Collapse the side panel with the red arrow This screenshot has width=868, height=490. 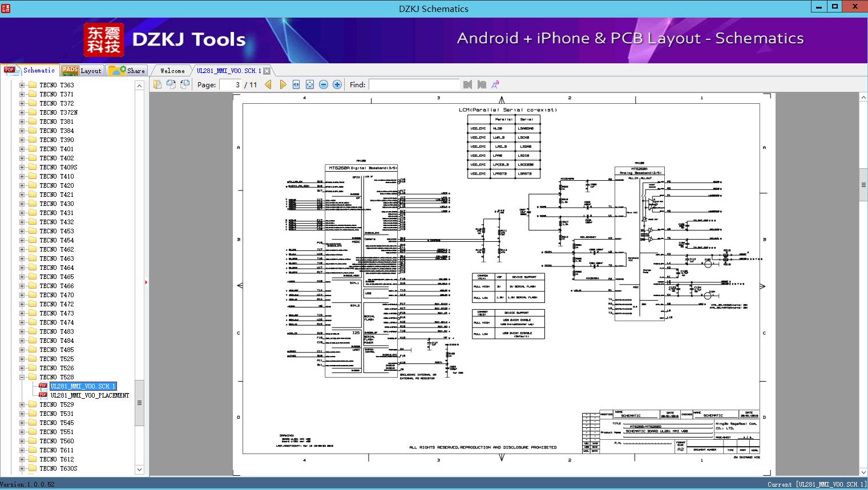pyautogui.click(x=147, y=282)
